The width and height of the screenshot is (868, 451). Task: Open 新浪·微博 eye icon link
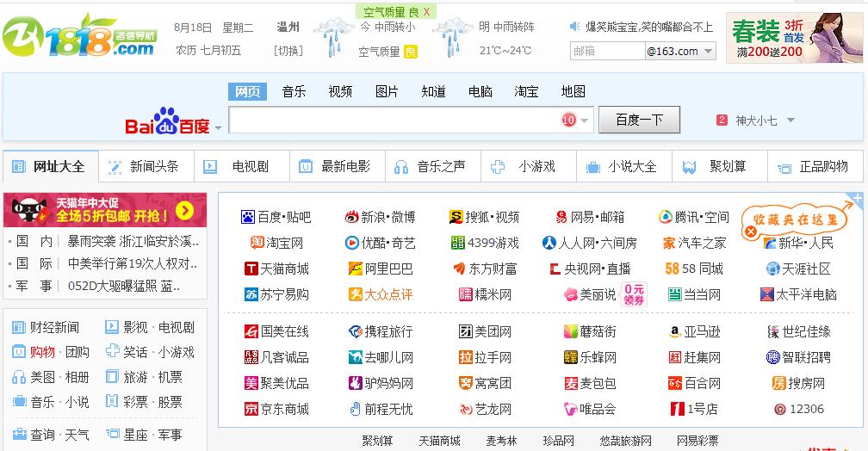pos(351,218)
